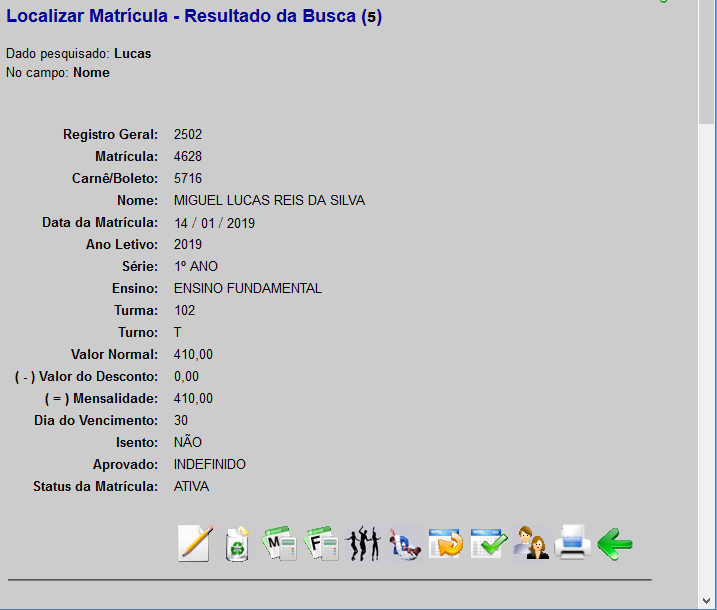The width and height of the screenshot is (717, 610).
Task: Open the green F calculator icon
Action: click(321, 543)
